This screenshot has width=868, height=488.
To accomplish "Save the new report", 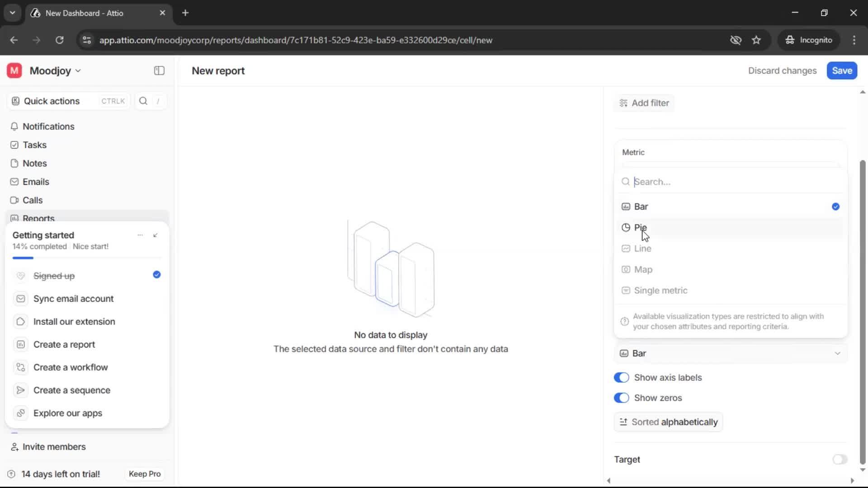I will 842,70.
